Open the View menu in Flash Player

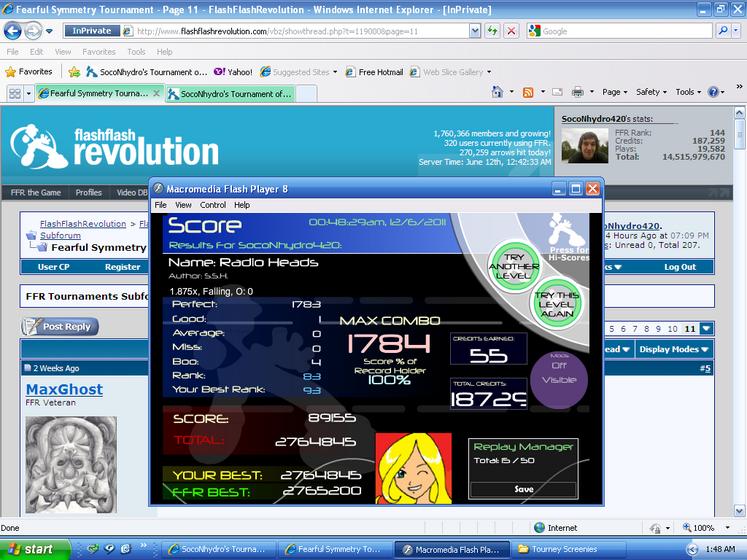click(183, 205)
